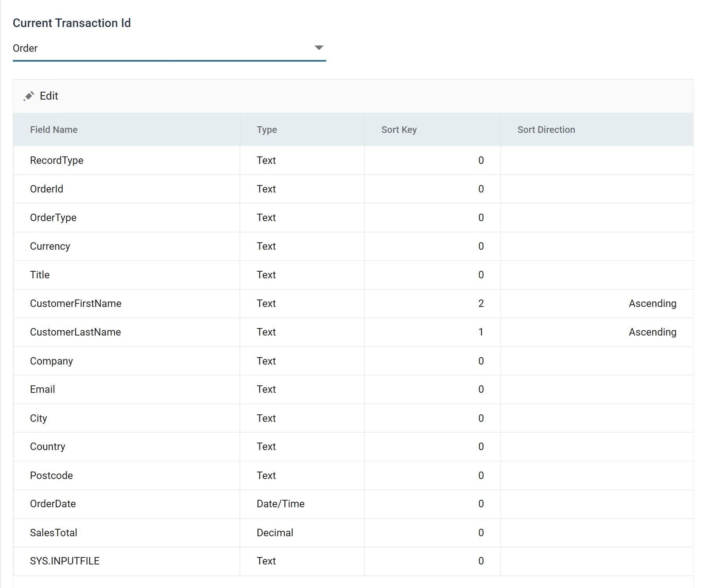Viewport: 706px width, 588px height.
Task: Click the Date/Time type of OrderDate
Action: click(281, 504)
